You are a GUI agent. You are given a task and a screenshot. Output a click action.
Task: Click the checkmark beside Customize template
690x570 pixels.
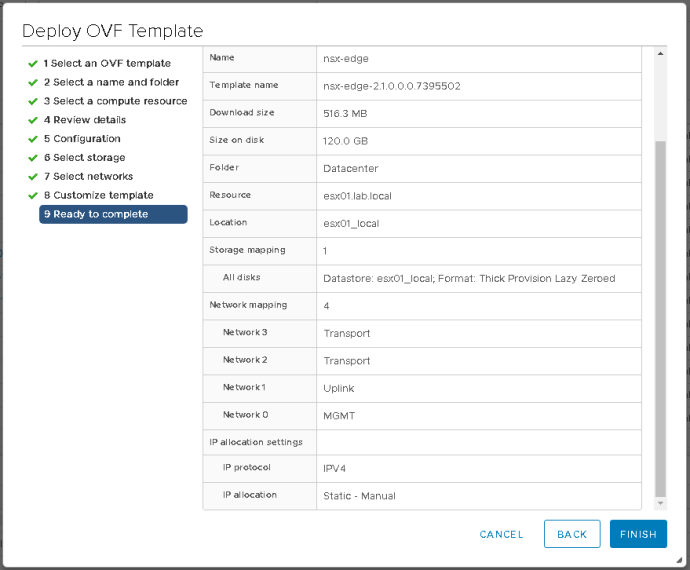coord(33,196)
